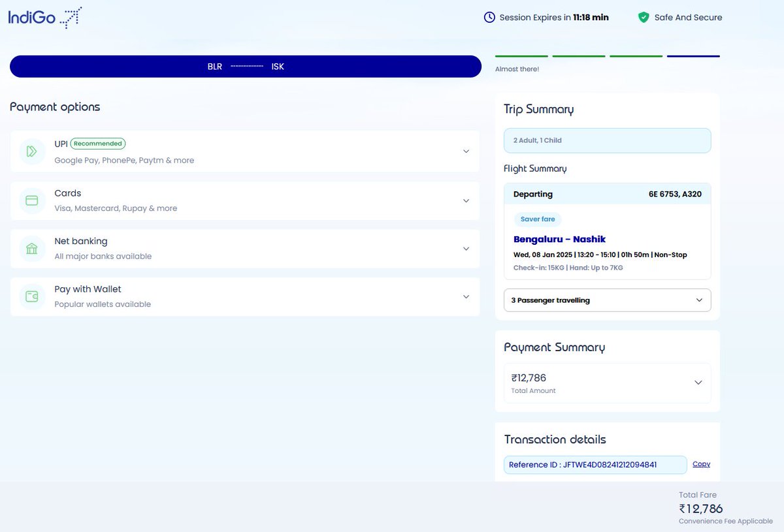784x532 pixels.
Task: Click the 2 Adult, 1 Child box
Action: click(608, 140)
